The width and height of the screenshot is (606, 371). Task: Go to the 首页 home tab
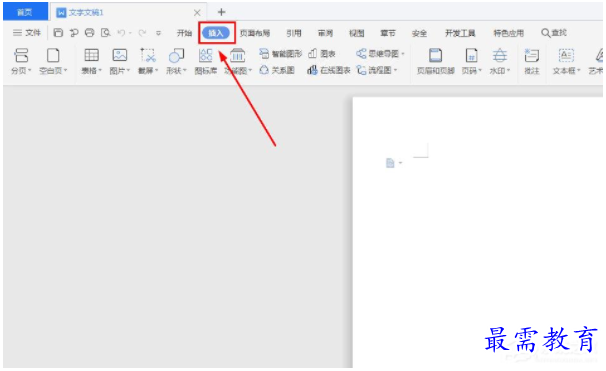pyautogui.click(x=25, y=12)
